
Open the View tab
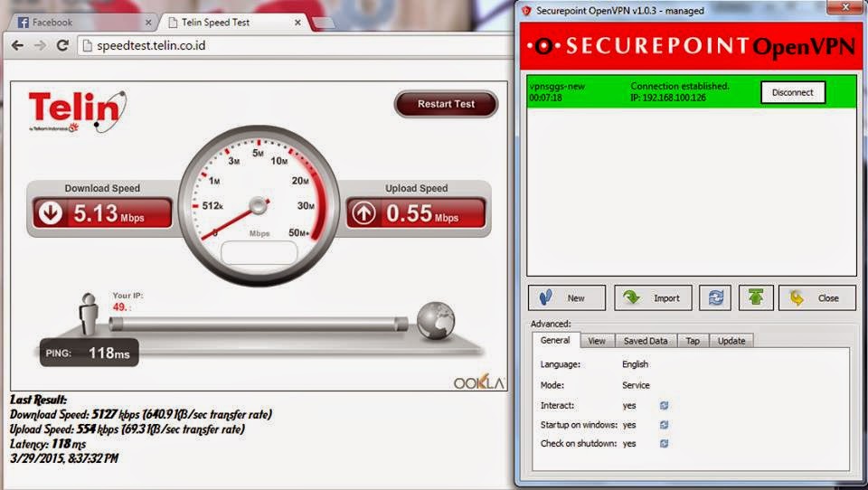[597, 341]
